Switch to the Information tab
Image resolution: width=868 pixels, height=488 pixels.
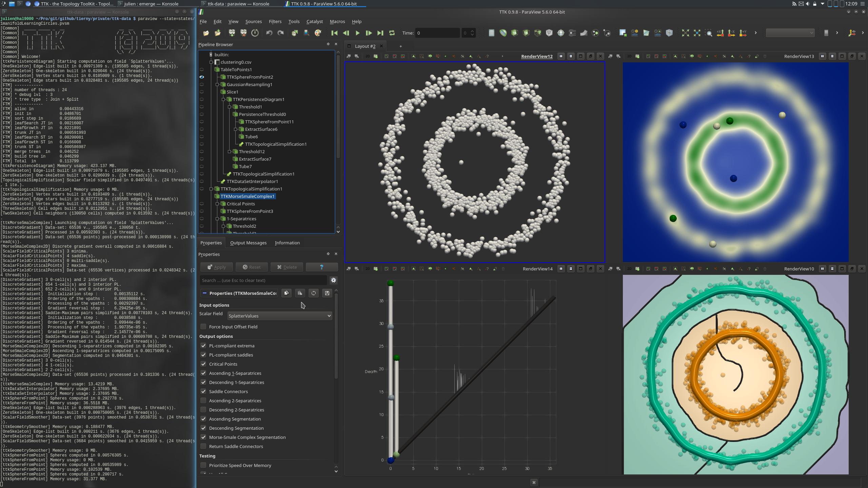[287, 243]
